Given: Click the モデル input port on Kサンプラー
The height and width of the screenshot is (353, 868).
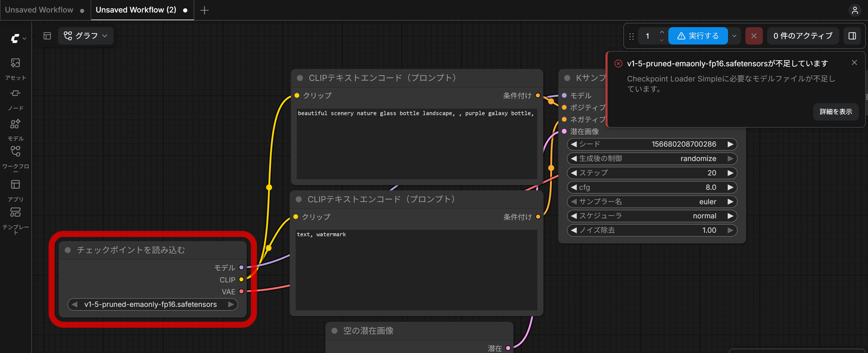Looking at the screenshot, I should pyautogui.click(x=564, y=96).
